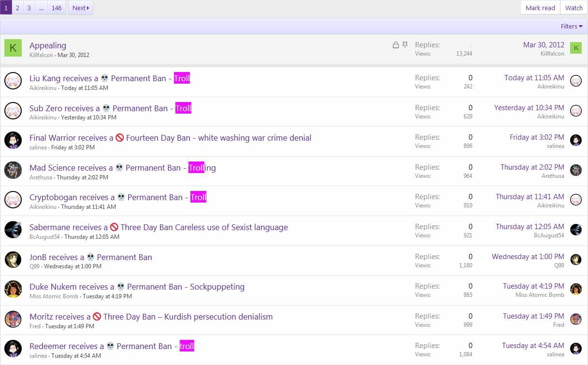
Task: Open Killfalcon's green K avatar beside Appealing thread
Action: pyautogui.click(x=13, y=48)
